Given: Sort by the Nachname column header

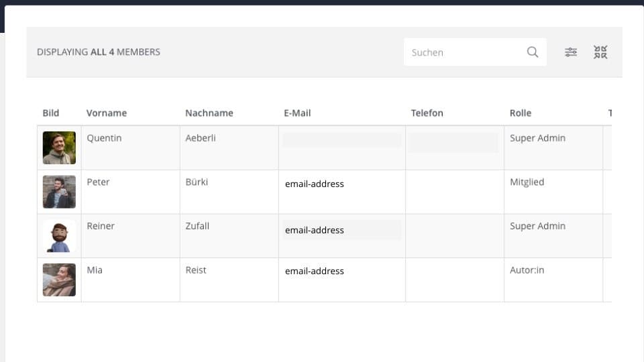Looking at the screenshot, I should (209, 113).
